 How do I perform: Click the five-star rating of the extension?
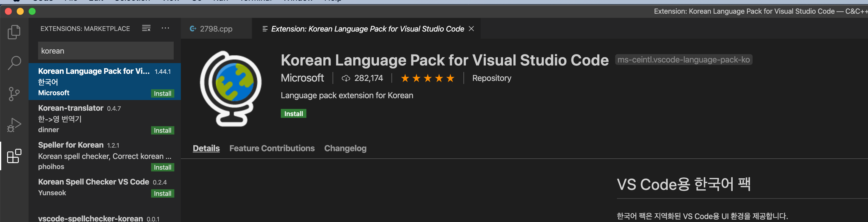click(x=427, y=78)
